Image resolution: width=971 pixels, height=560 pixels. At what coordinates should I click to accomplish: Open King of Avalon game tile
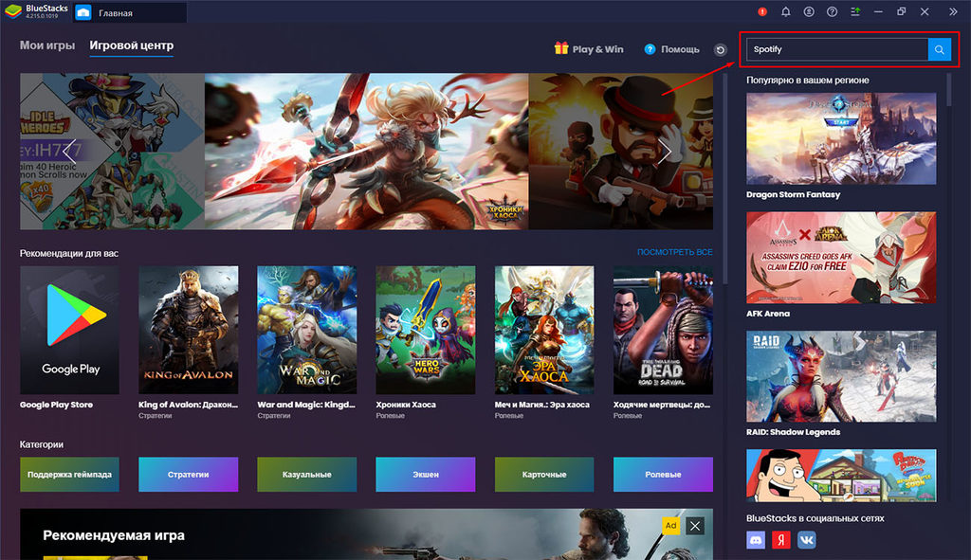pos(189,330)
